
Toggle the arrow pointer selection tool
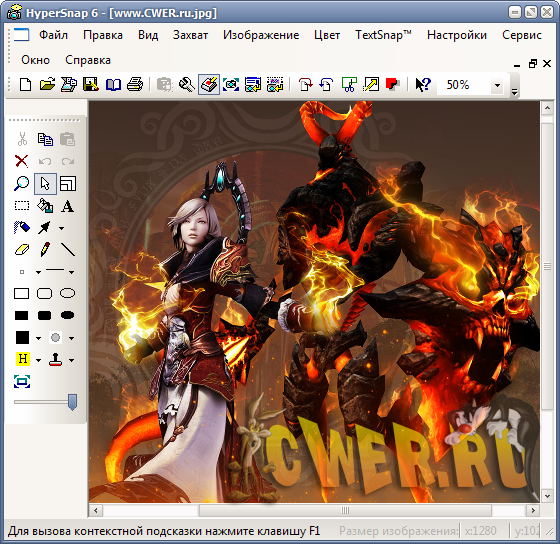(45, 184)
